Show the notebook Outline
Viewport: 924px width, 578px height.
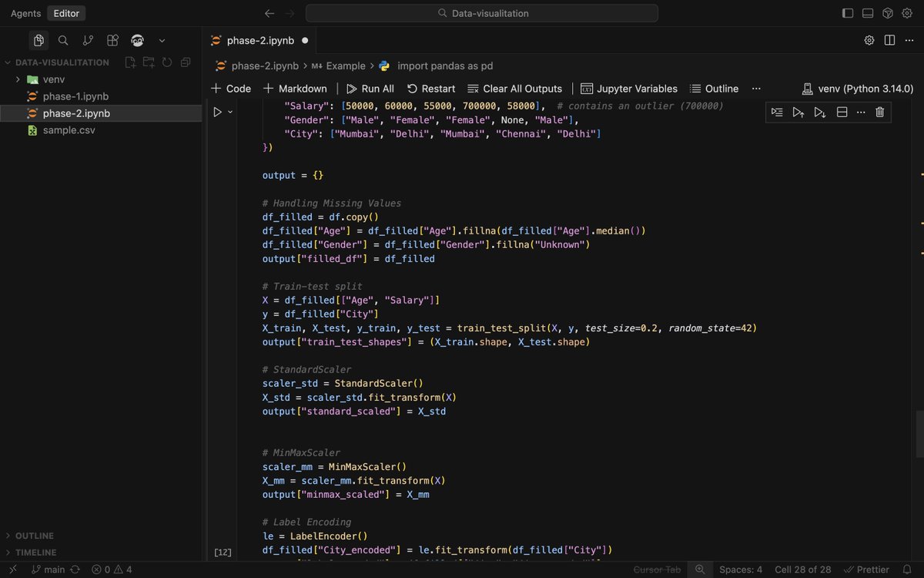(714, 89)
